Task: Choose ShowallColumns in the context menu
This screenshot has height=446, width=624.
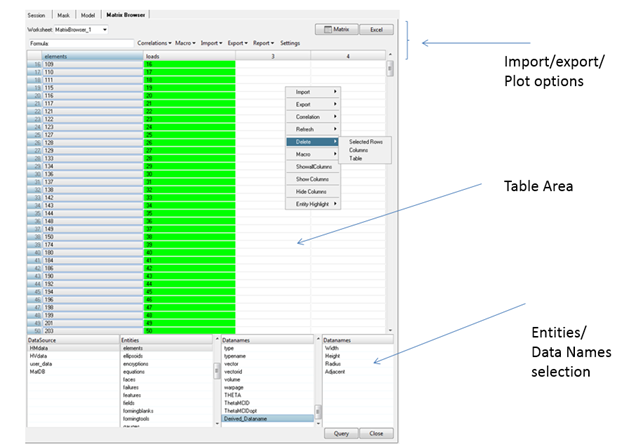Action: coord(313,167)
